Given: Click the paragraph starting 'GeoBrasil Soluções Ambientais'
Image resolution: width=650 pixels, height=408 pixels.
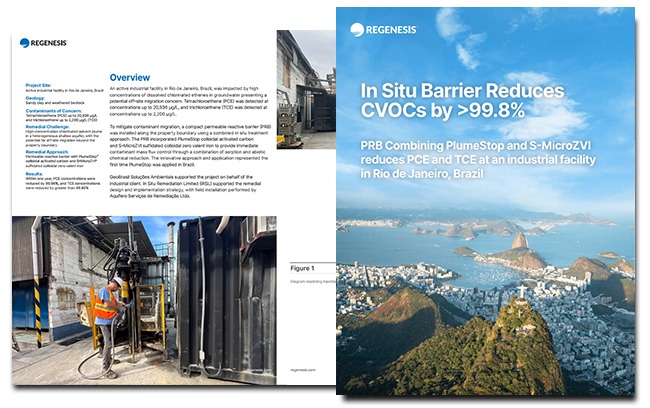Looking at the screenshot, I should (185, 186).
